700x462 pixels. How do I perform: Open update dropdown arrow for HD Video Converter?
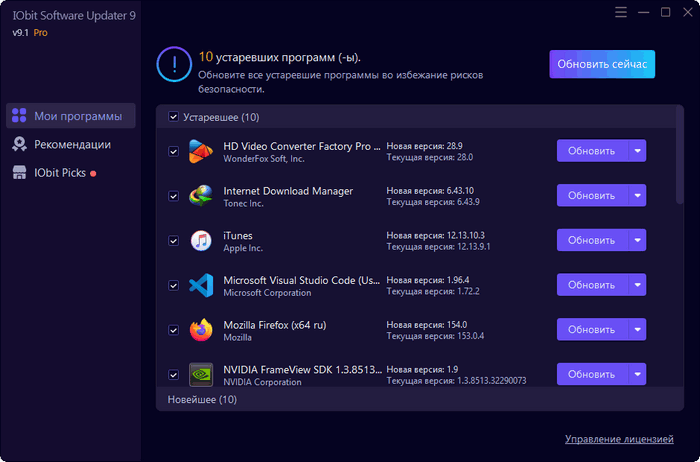pos(638,151)
